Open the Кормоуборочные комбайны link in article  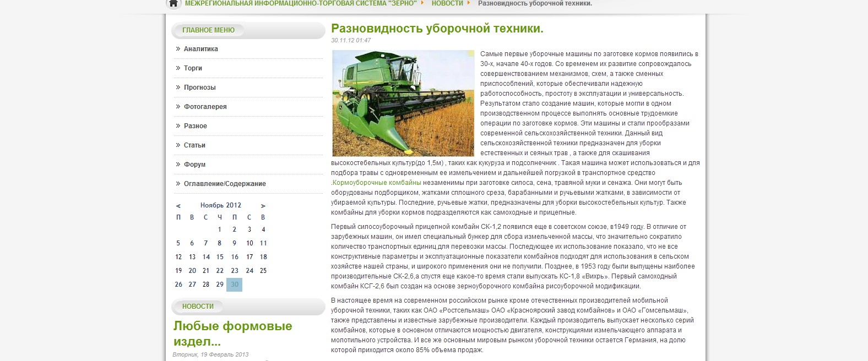(x=377, y=183)
